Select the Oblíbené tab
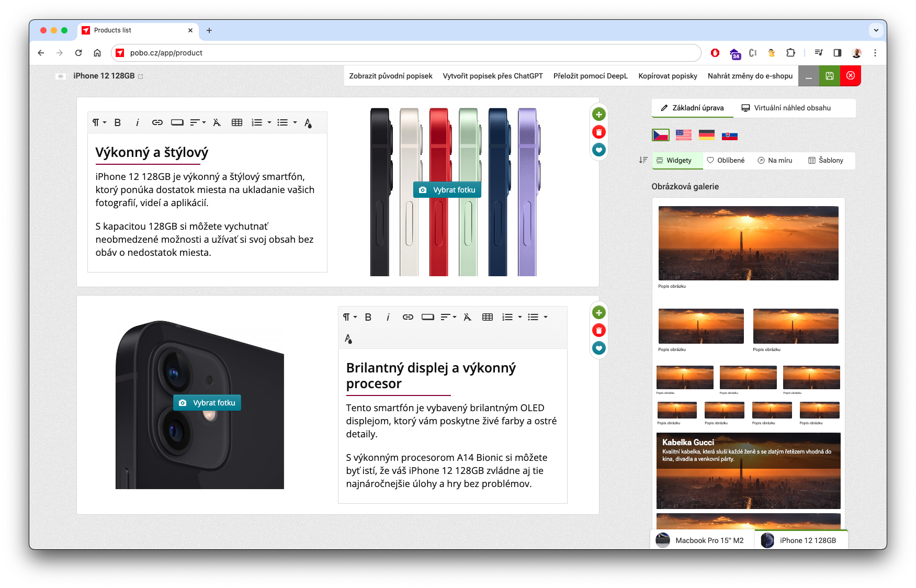The image size is (916, 588). click(x=726, y=160)
